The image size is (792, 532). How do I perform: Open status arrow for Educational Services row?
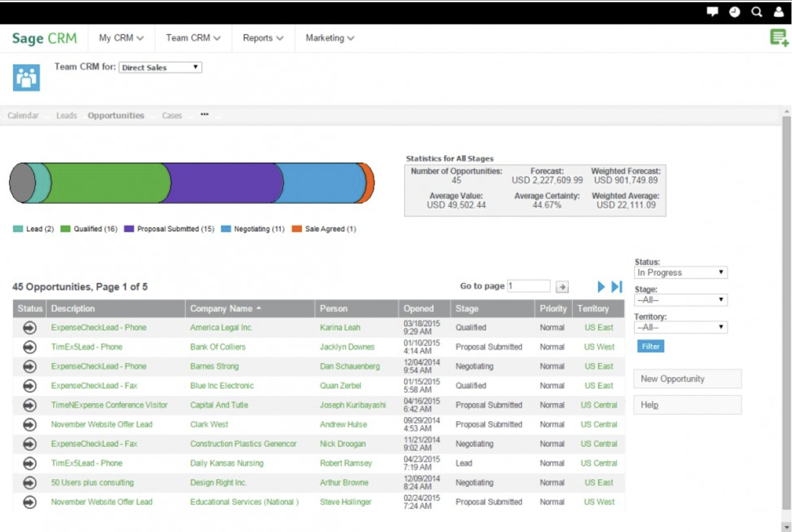pyautogui.click(x=30, y=502)
